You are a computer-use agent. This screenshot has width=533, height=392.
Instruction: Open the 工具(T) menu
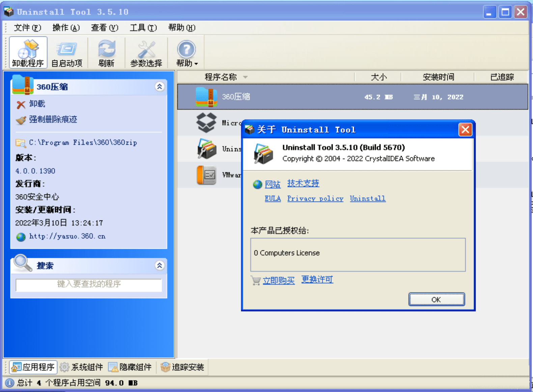click(x=143, y=28)
